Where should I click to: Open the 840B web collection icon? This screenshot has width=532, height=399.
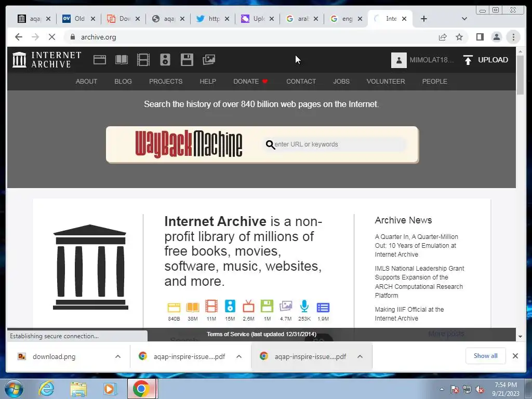tap(174, 307)
